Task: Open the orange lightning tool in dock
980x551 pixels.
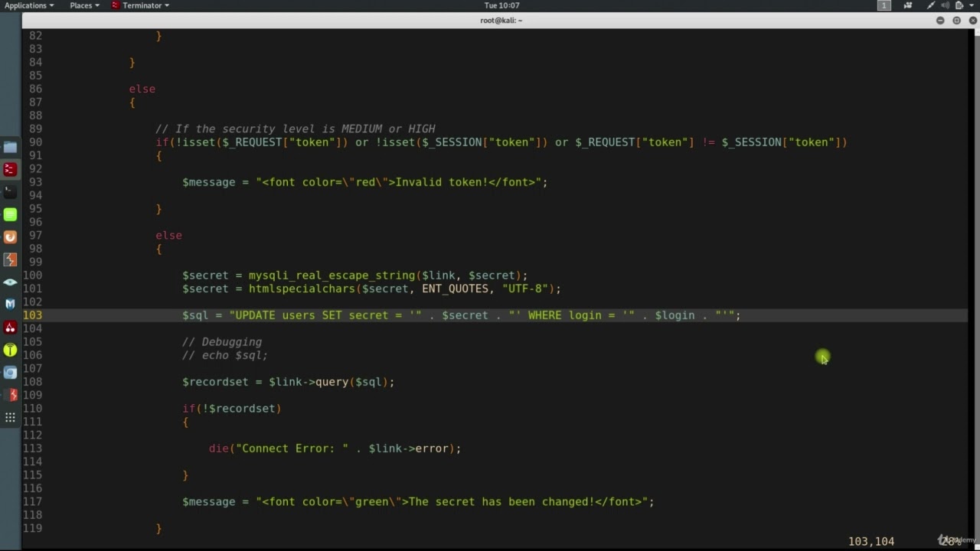Action: point(10,259)
